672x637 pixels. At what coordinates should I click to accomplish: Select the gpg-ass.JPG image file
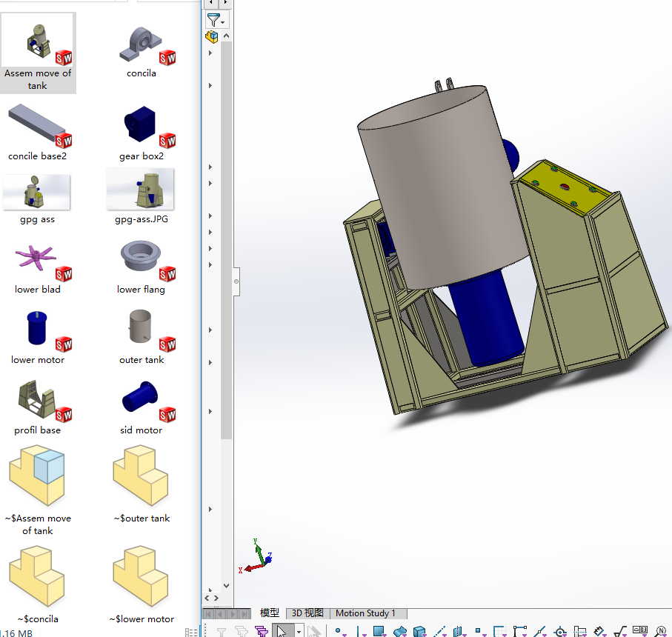pyautogui.click(x=141, y=196)
